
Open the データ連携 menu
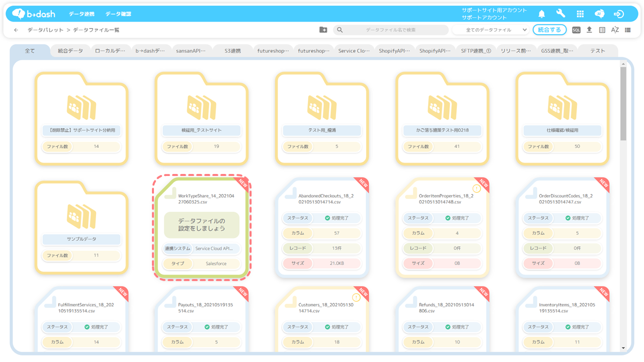tap(81, 14)
